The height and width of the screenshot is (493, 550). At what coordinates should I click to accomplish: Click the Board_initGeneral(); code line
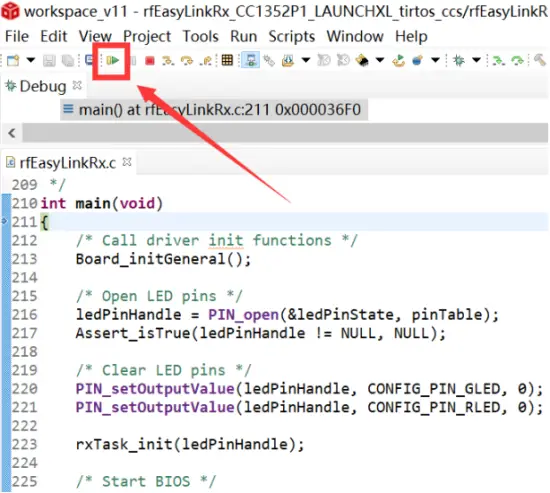click(163, 259)
